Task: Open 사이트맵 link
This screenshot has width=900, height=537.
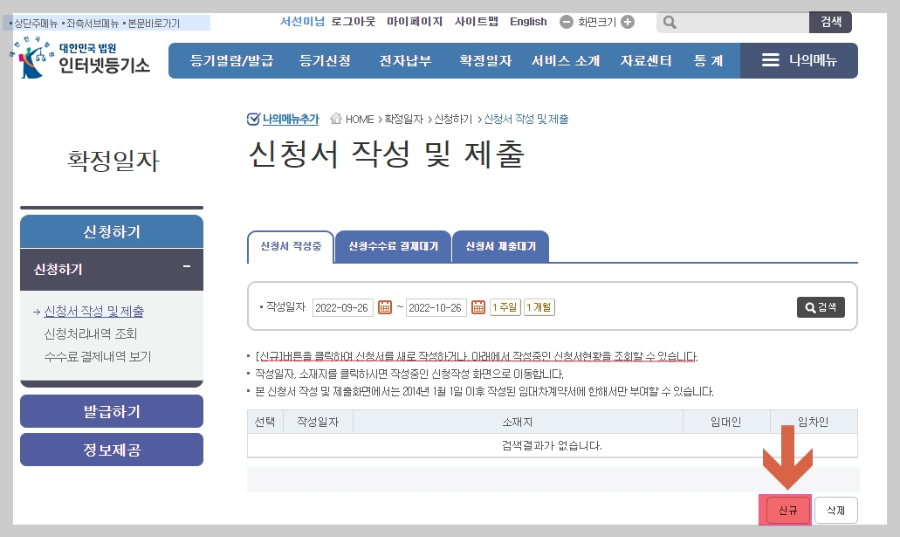Action: [x=476, y=22]
